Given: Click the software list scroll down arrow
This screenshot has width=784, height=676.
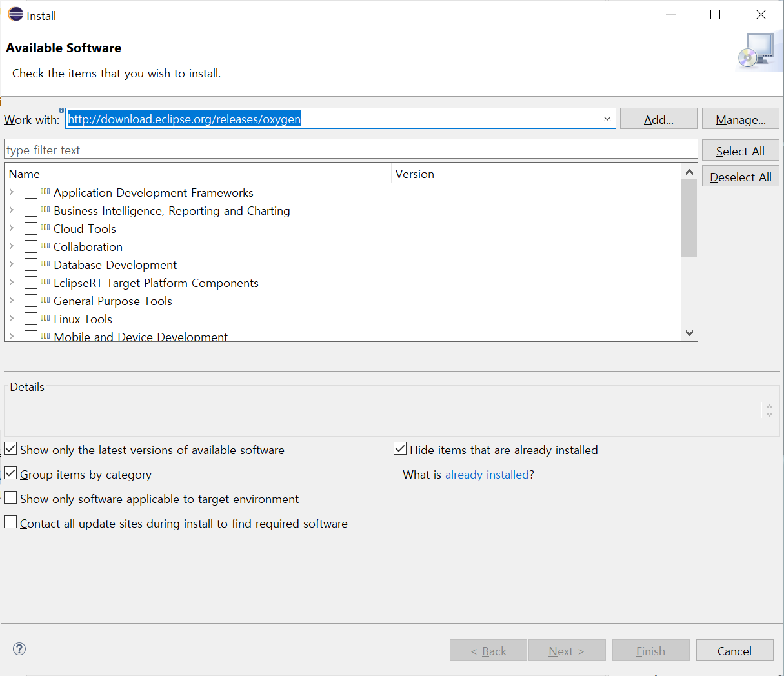Looking at the screenshot, I should point(689,333).
